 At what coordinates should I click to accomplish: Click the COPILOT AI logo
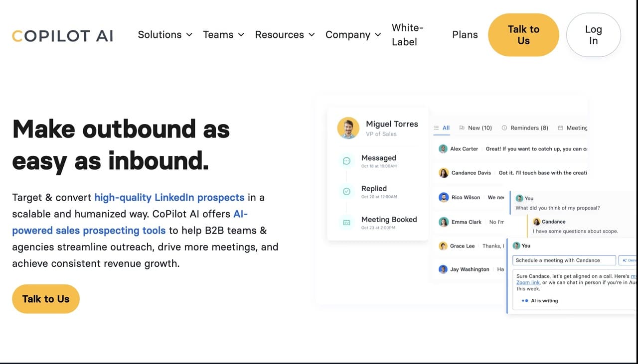(x=62, y=35)
